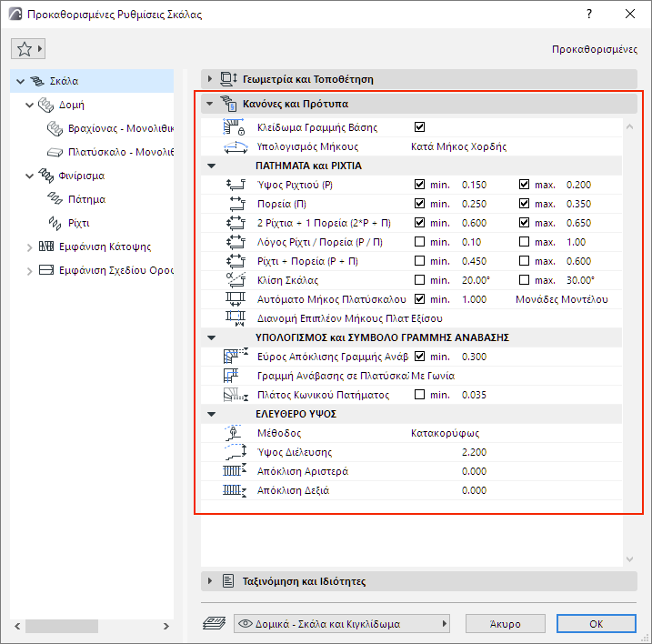Enable Λόγος Ρίχτι / Πορεία min checkbox
The height and width of the screenshot is (644, 652).
click(x=419, y=242)
